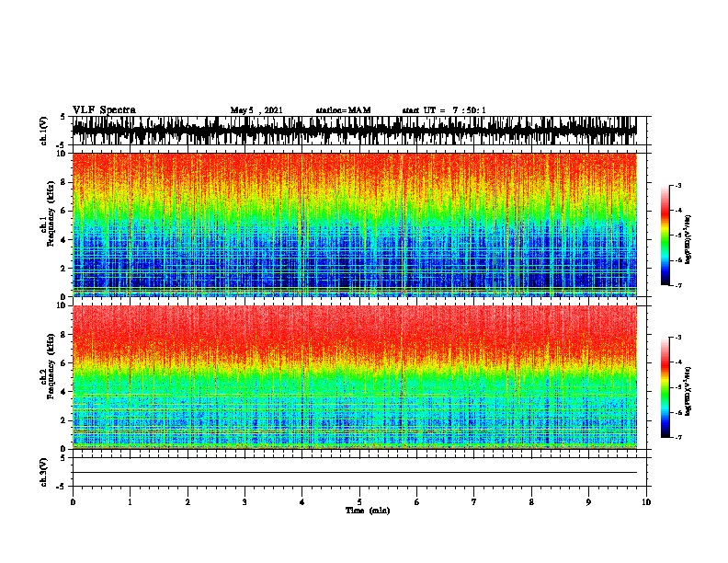Click the "Time (min)" axis label
This screenshot has width=728, height=563.
tap(368, 511)
